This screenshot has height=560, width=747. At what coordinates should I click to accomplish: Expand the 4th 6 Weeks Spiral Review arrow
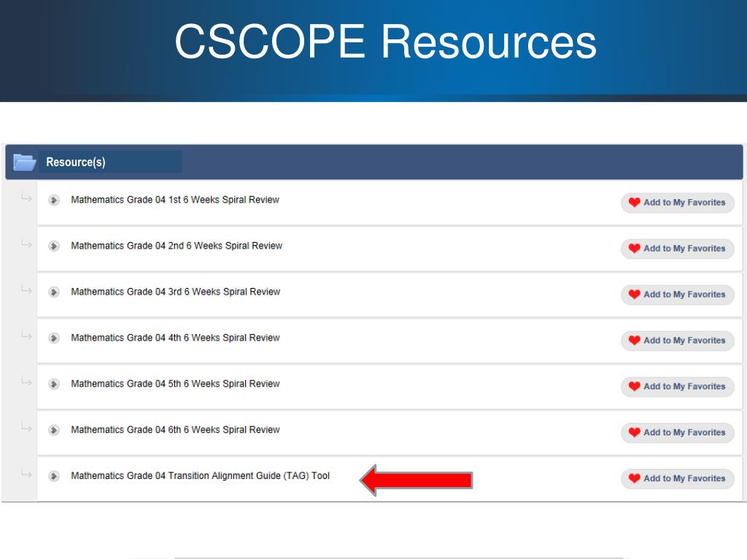coord(54,338)
